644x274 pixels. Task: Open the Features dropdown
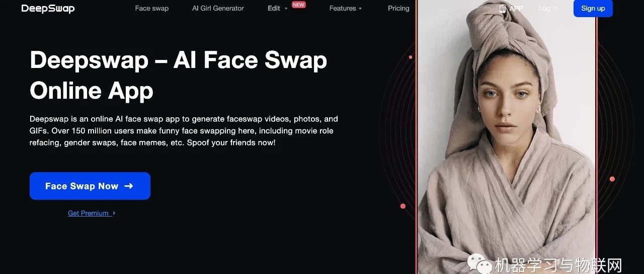(x=346, y=9)
